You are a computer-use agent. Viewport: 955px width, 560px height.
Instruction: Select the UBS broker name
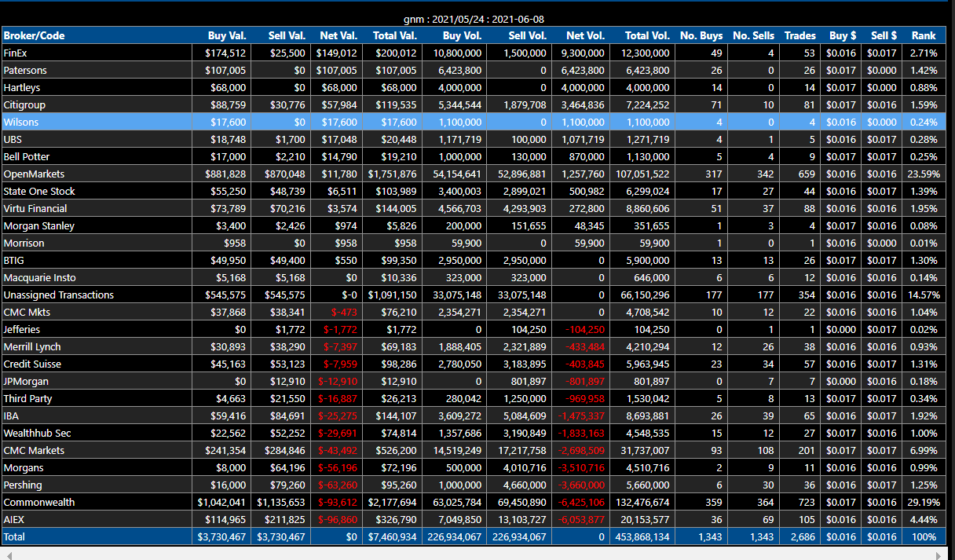pyautogui.click(x=13, y=139)
